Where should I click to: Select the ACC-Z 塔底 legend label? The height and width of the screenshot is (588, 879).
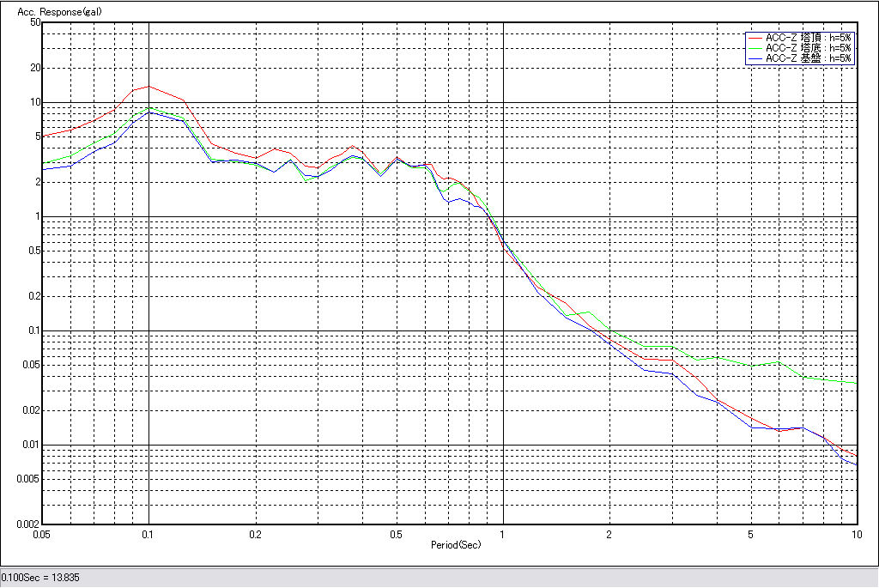pyautogui.click(x=809, y=48)
